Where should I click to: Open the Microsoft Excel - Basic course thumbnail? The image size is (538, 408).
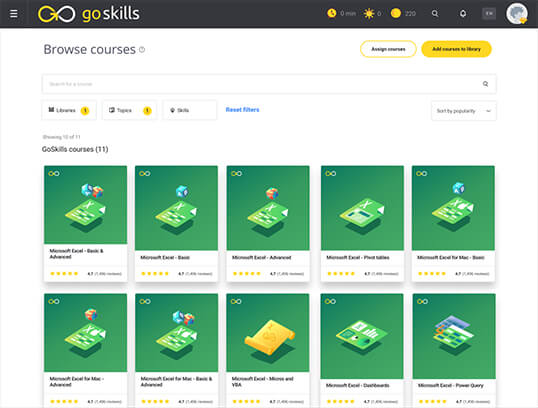pyautogui.click(x=176, y=208)
